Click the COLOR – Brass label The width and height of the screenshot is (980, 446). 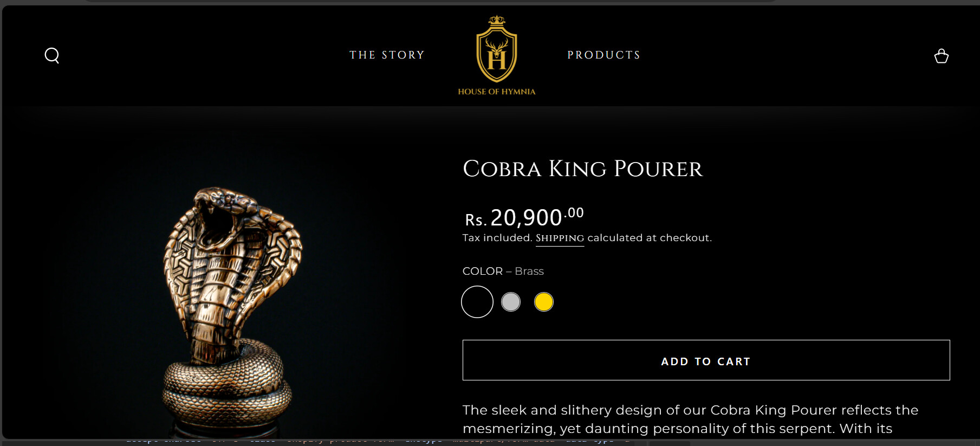(503, 271)
